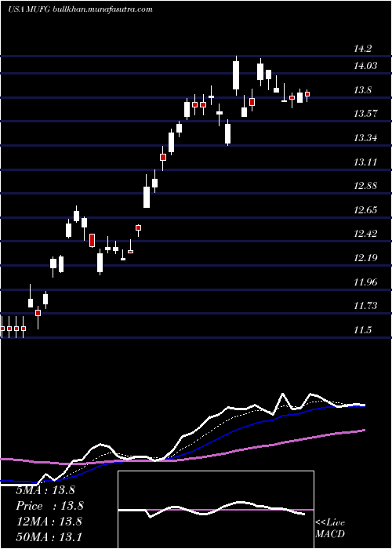Click the 11.96 price axis label
This screenshot has width=392, height=549.
click(365, 282)
